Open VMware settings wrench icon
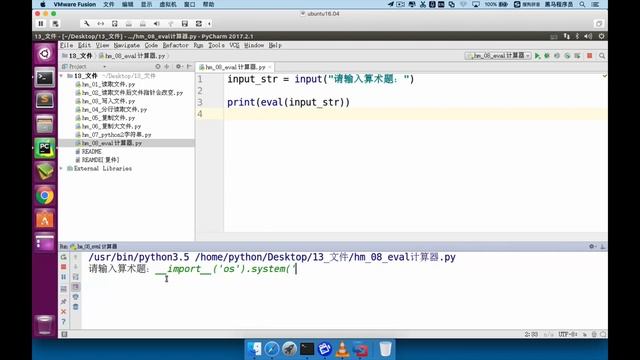Image resolution: width=640 pixels, height=360 pixels. [x=87, y=24]
